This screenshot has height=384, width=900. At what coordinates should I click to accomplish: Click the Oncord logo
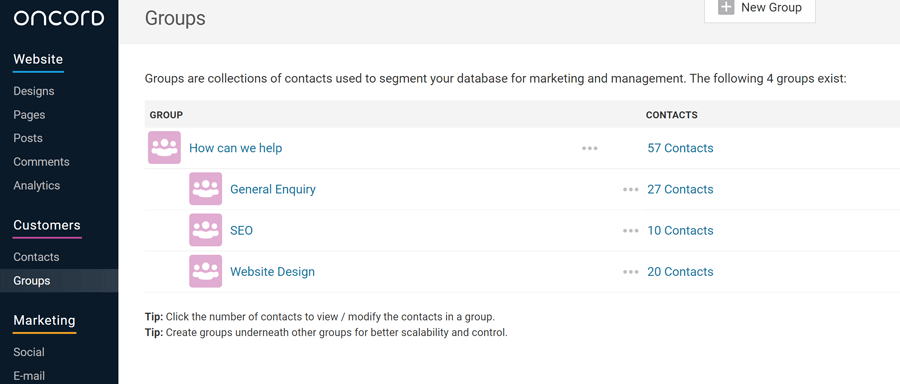[59, 18]
